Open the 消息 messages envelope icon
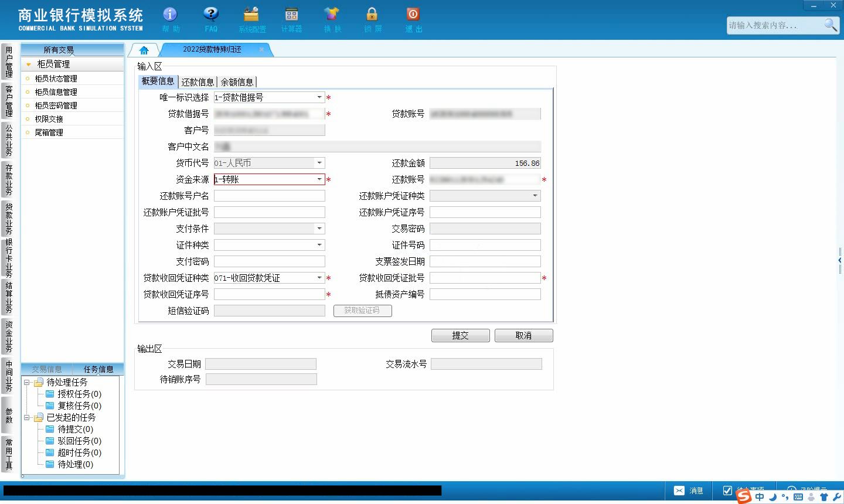 [679, 491]
